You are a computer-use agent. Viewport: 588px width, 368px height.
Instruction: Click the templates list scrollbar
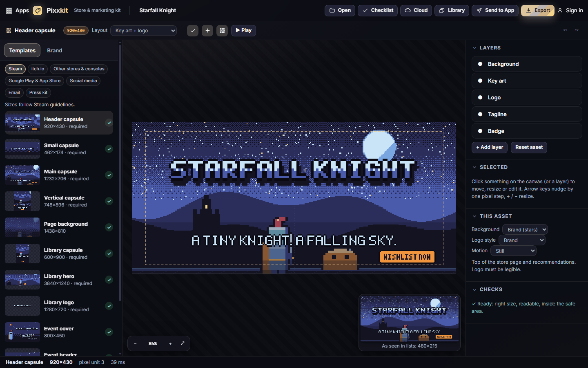[120, 174]
